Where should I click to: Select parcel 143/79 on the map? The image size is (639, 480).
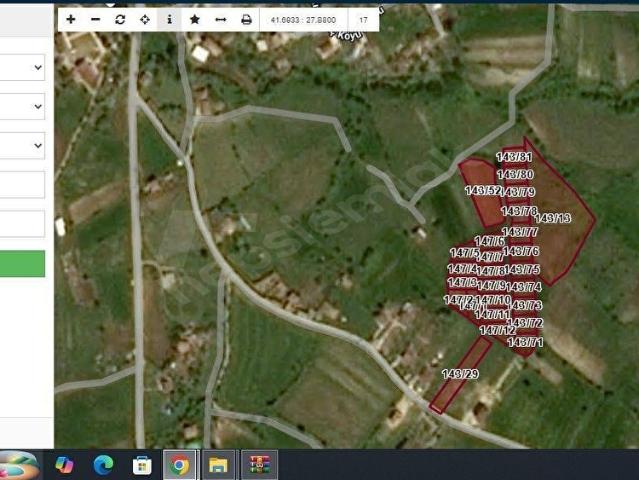coord(519,192)
